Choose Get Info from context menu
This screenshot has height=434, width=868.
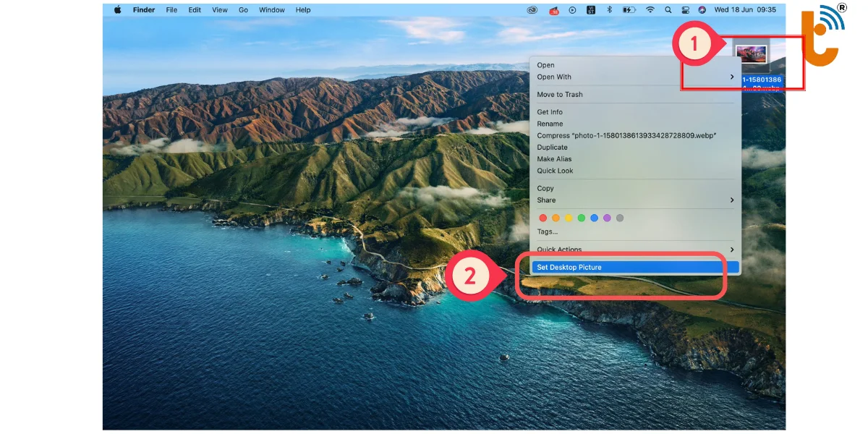tap(550, 112)
